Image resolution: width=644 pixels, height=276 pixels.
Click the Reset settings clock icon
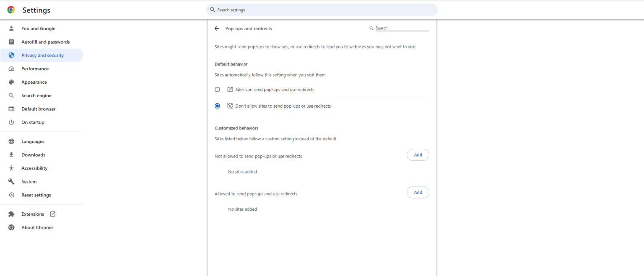(x=11, y=195)
